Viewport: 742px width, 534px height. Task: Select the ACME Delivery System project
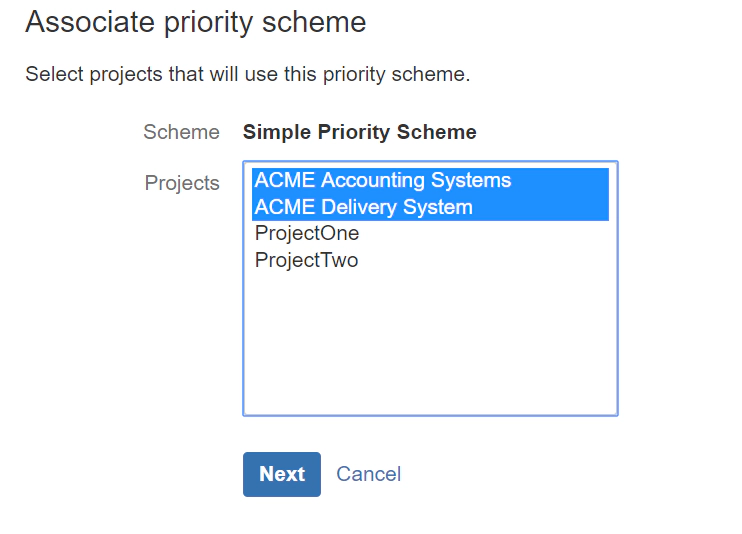[x=364, y=207]
